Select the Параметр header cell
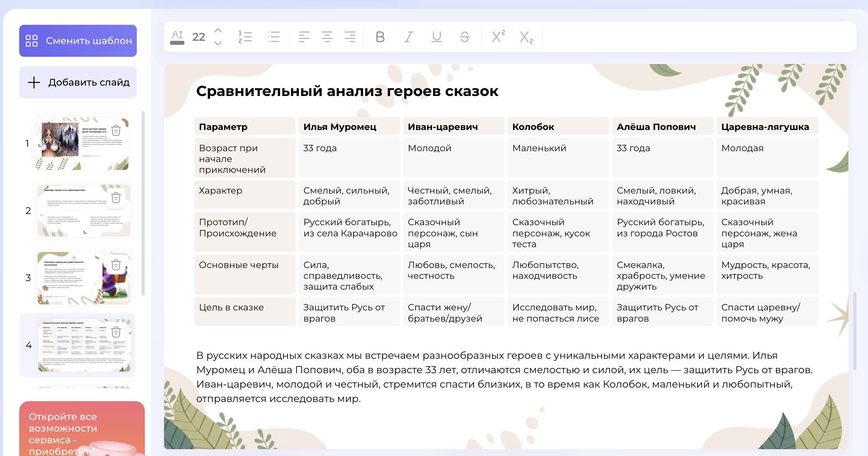Image resolution: width=868 pixels, height=456 pixels. pos(245,126)
